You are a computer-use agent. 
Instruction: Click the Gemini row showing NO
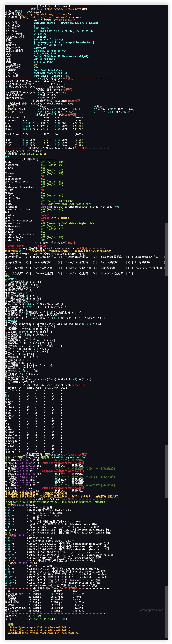click(24, 176)
